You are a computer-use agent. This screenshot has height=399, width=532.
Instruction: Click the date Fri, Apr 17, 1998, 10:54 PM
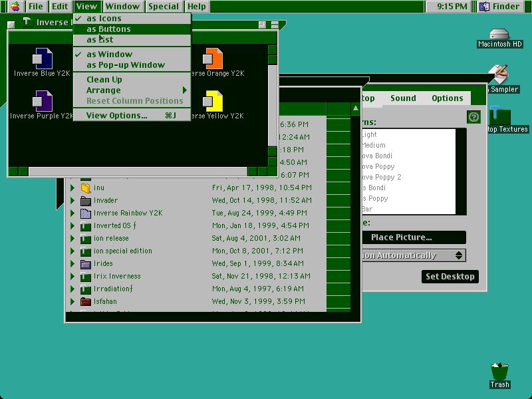click(x=261, y=188)
